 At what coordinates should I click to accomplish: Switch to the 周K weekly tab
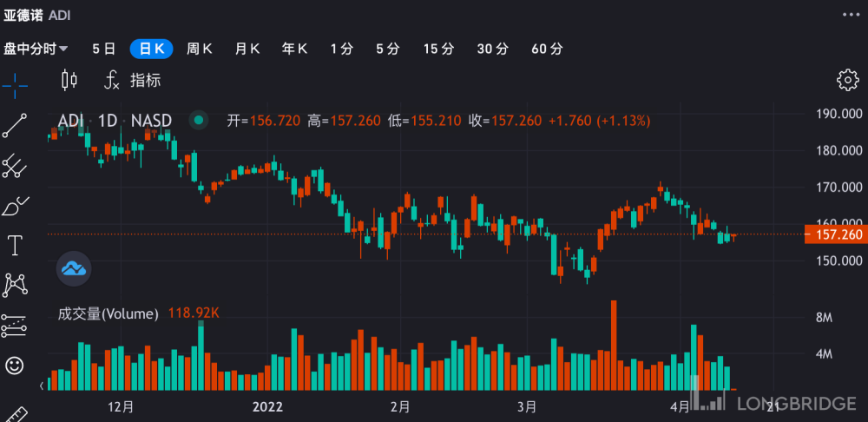coord(200,49)
